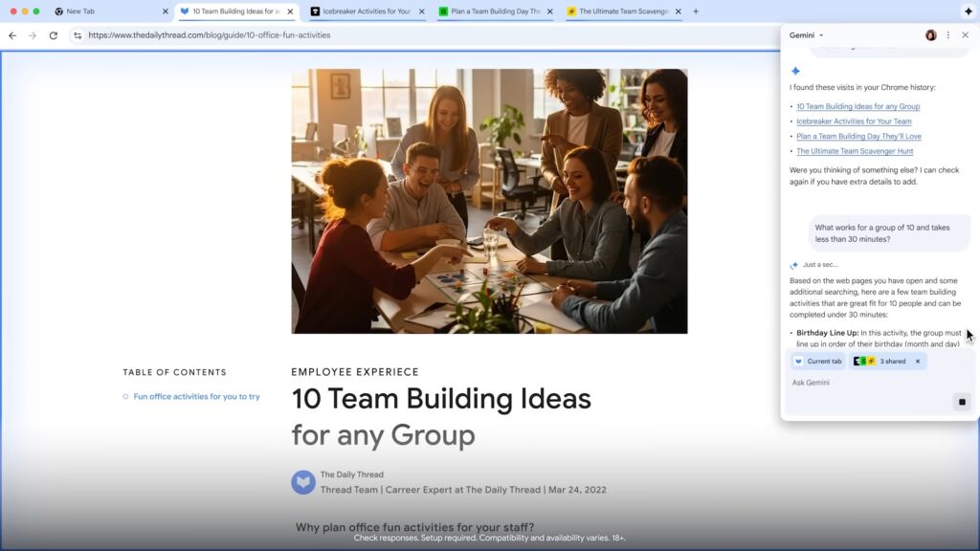The image size is (980, 551).
Task: Click the green dot in menu bar
Action: [38, 11]
